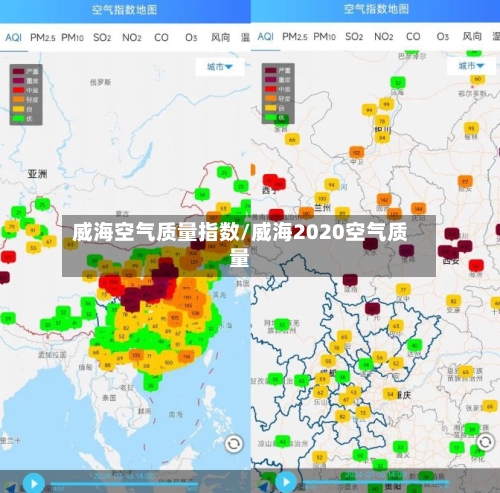Open the PM10 tab in the left map

[x=72, y=37]
